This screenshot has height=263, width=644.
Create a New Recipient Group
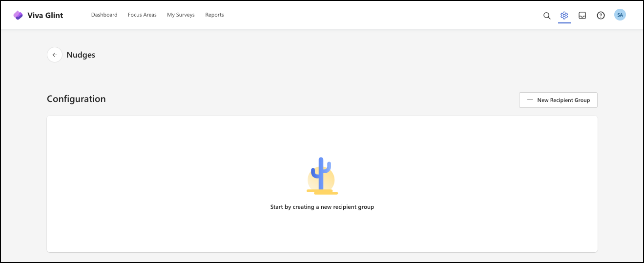(558, 100)
